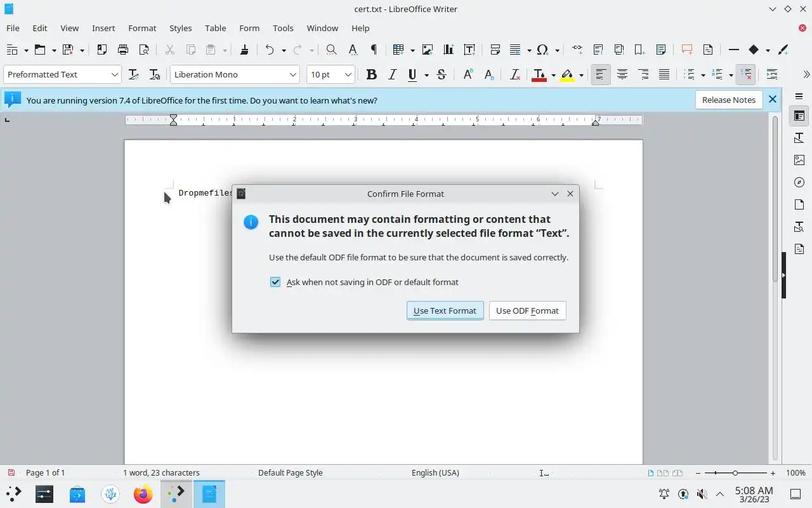Image resolution: width=812 pixels, height=508 pixels.
Task: Click New Style from Selection icon
Action: tap(154, 74)
